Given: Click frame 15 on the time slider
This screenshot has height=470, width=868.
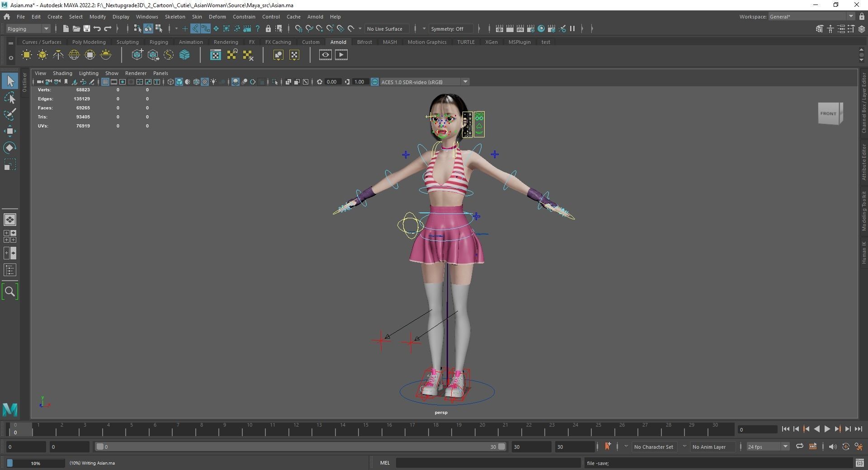Looking at the screenshot, I should pos(365,429).
